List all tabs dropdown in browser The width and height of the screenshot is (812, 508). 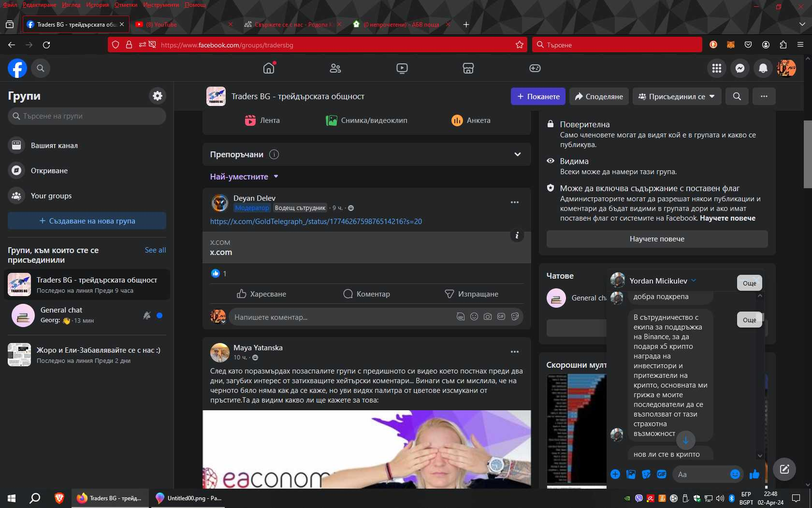coord(802,24)
